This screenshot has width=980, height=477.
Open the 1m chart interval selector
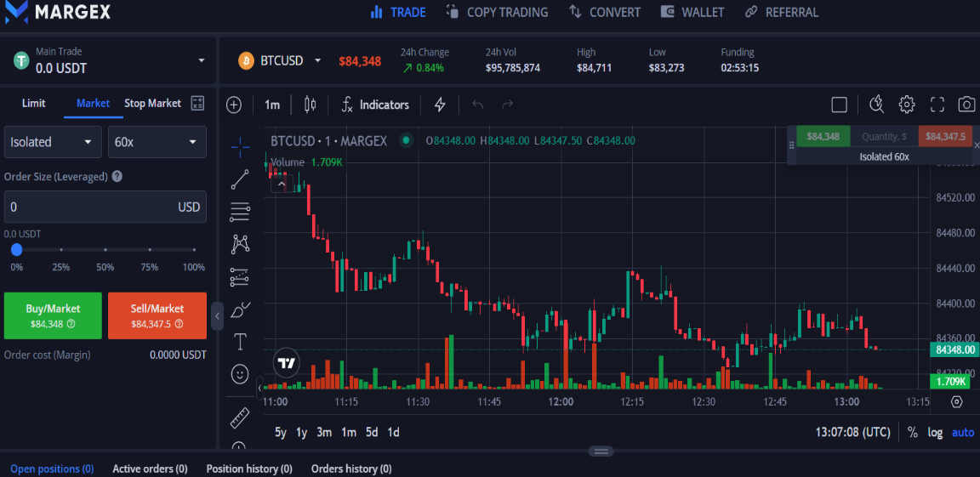click(272, 105)
